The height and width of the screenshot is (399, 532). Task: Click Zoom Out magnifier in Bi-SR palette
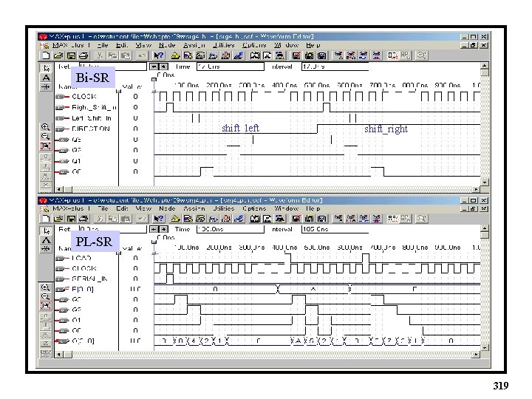46,137
